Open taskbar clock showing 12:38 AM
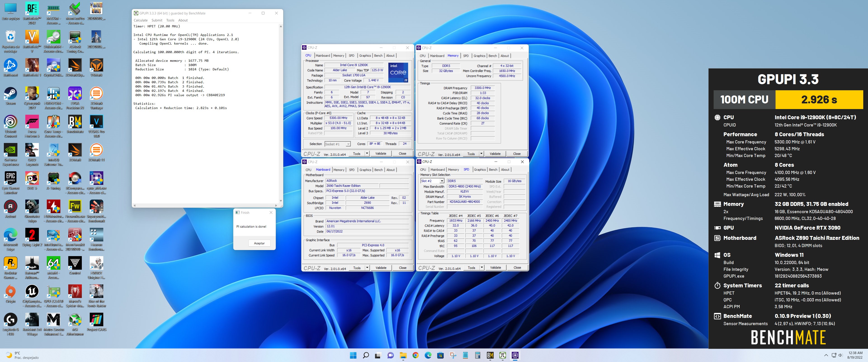The image size is (868, 362). click(x=855, y=355)
